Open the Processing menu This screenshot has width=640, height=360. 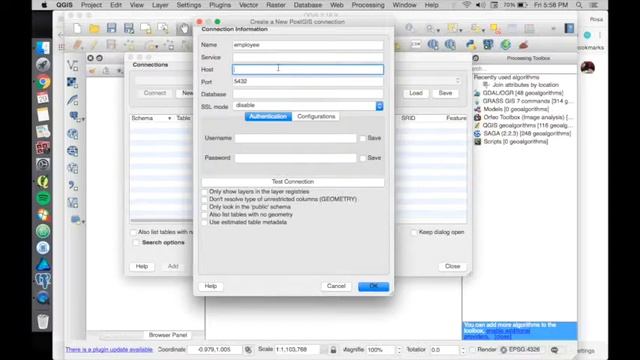click(368, 5)
